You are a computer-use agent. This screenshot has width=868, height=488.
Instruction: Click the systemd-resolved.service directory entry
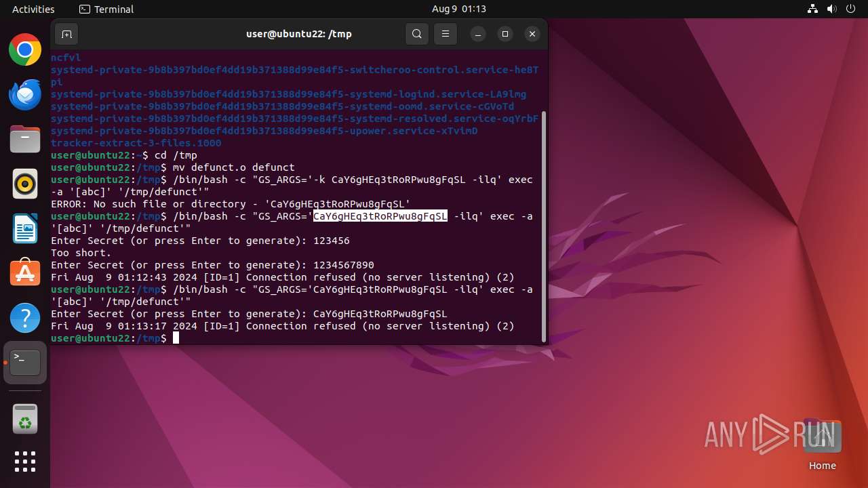295,119
